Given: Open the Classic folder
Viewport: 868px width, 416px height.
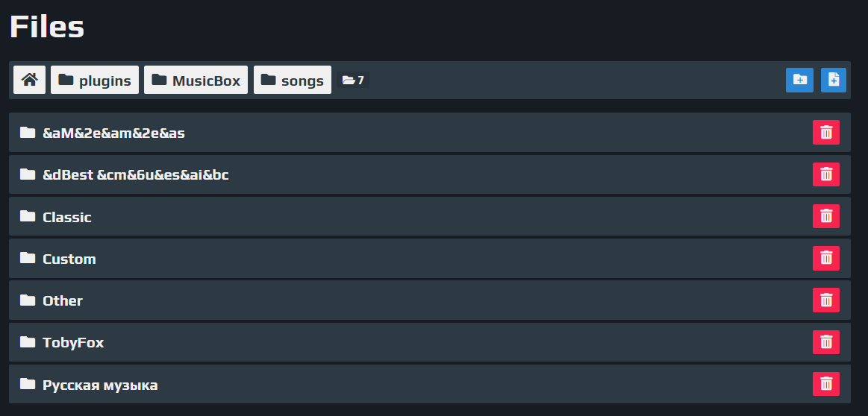Looking at the screenshot, I should [430, 216].
